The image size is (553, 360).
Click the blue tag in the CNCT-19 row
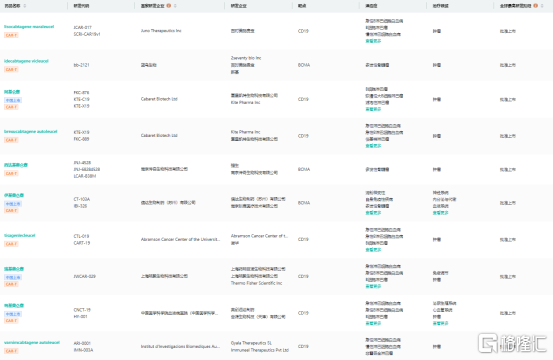pos(13,314)
